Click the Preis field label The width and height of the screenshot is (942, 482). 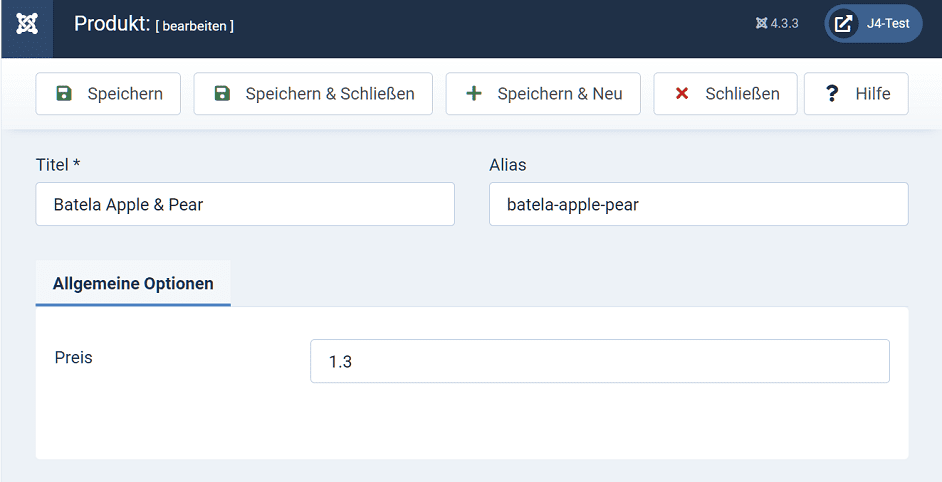tap(74, 357)
